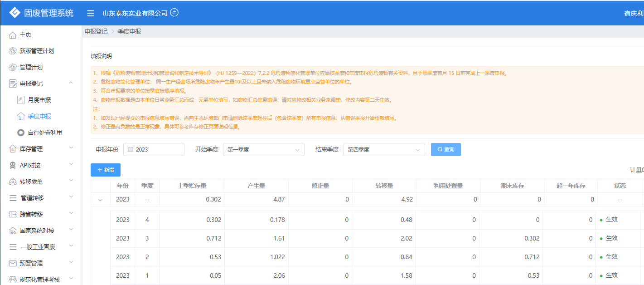The image size is (644, 285).
Task: Open 自行处置利用 page
Action: click(44, 133)
